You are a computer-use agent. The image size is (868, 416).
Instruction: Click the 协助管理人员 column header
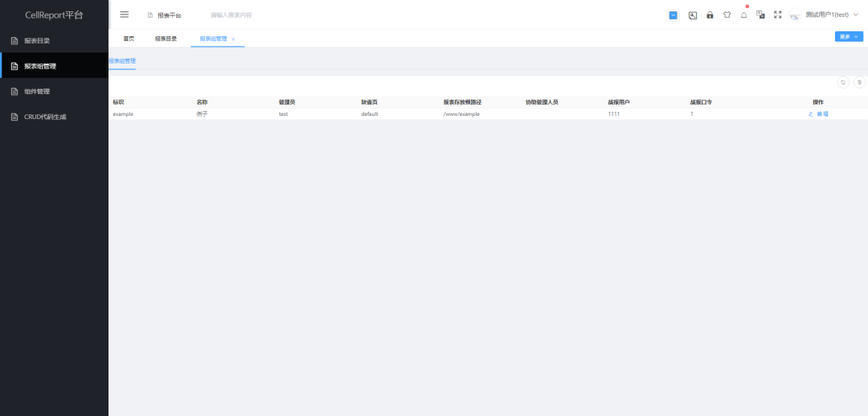(x=542, y=102)
